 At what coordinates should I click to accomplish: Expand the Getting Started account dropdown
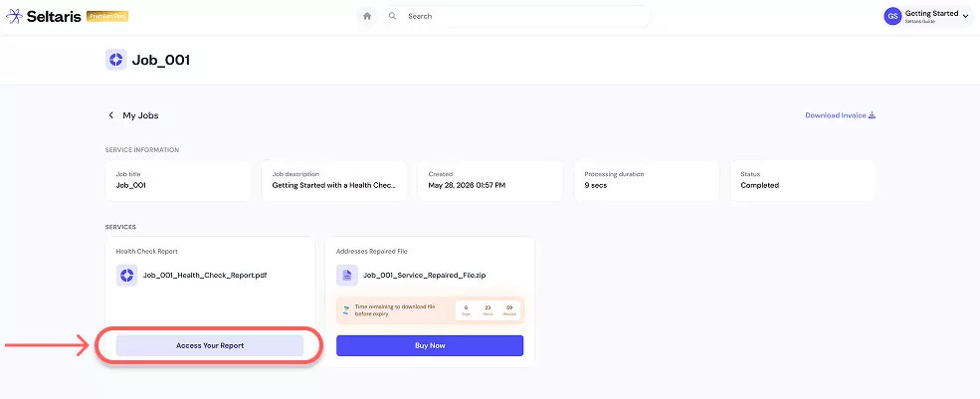[966, 16]
